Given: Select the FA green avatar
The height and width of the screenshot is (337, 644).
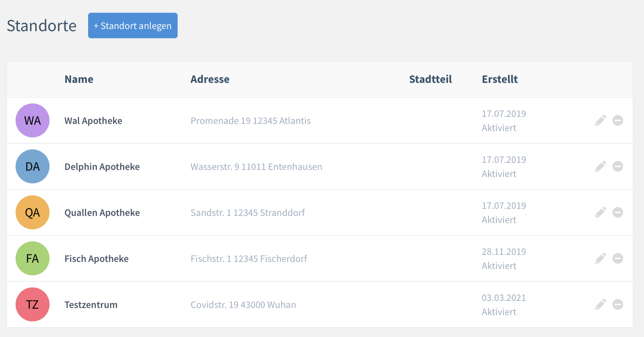Looking at the screenshot, I should pyautogui.click(x=33, y=259).
